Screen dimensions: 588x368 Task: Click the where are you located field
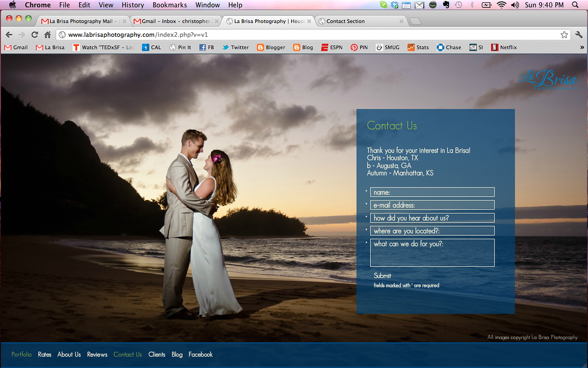tap(432, 231)
